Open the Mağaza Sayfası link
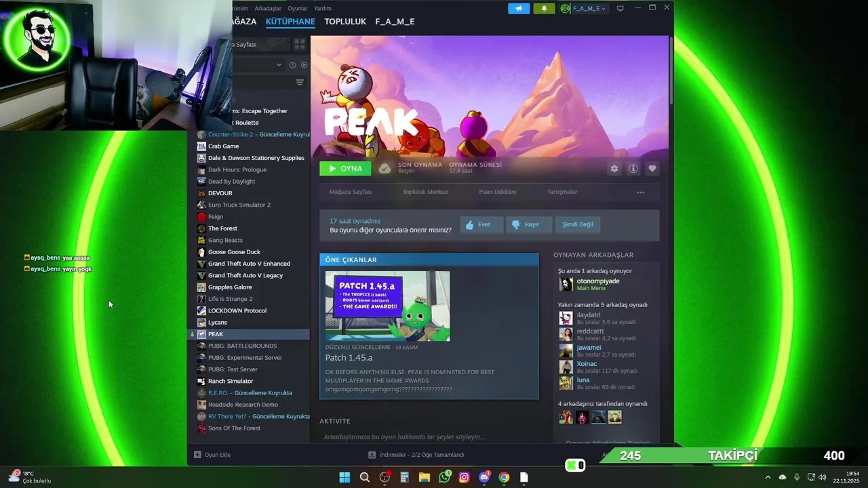 click(351, 192)
